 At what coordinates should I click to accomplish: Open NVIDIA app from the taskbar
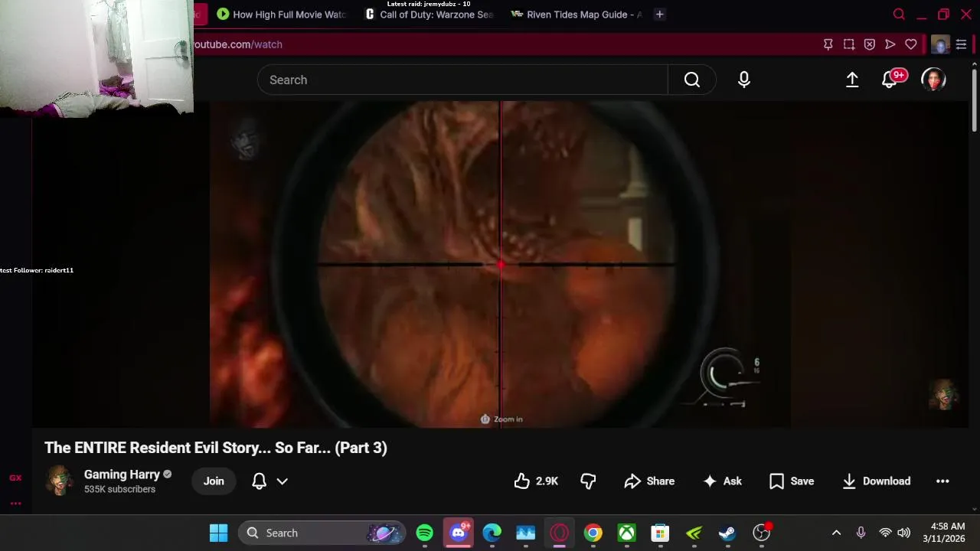tap(694, 533)
